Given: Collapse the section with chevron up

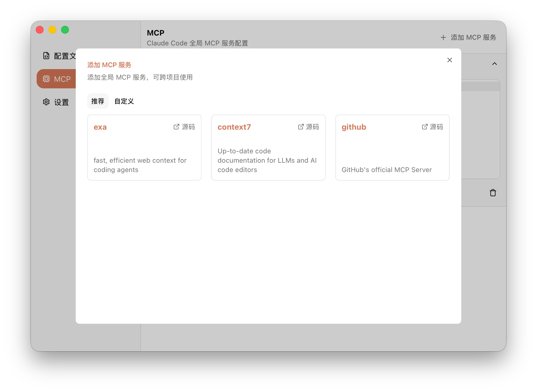Looking at the screenshot, I should tap(494, 64).
